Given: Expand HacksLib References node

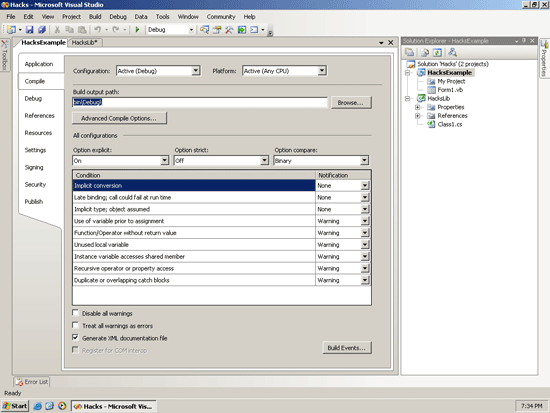Looking at the screenshot, I should [418, 116].
